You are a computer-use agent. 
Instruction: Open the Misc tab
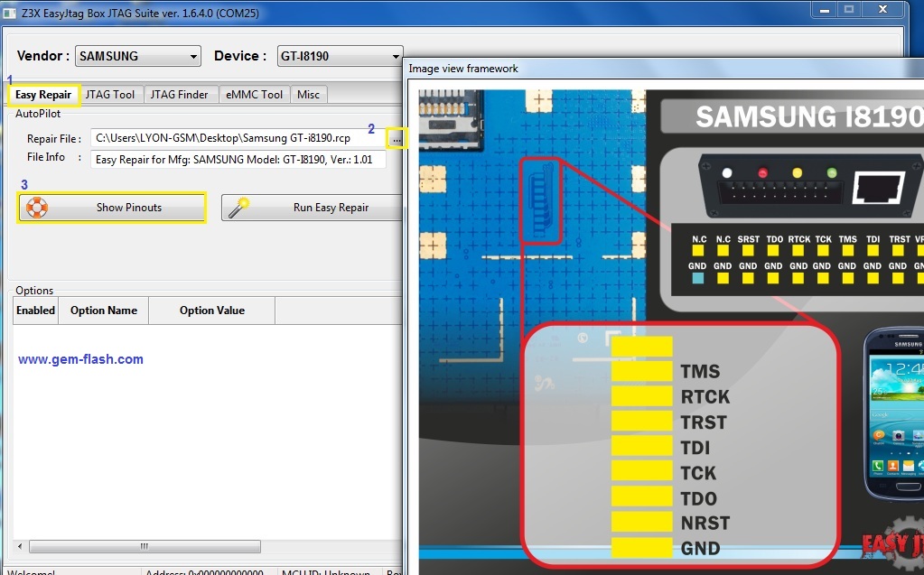[308, 94]
